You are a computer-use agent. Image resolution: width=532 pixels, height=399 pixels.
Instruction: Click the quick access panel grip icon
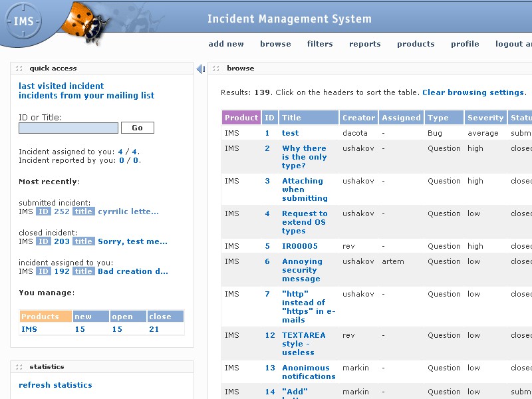pos(19,68)
